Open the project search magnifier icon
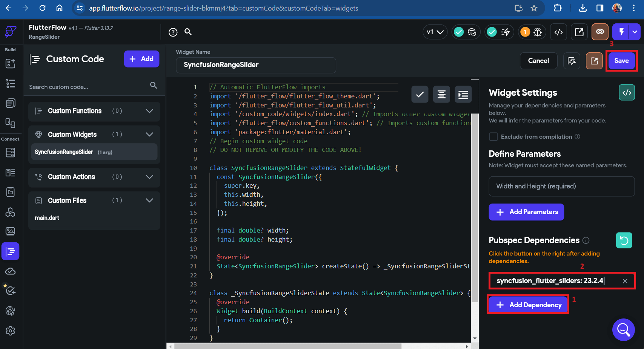Image resolution: width=644 pixels, height=349 pixels. [x=188, y=32]
